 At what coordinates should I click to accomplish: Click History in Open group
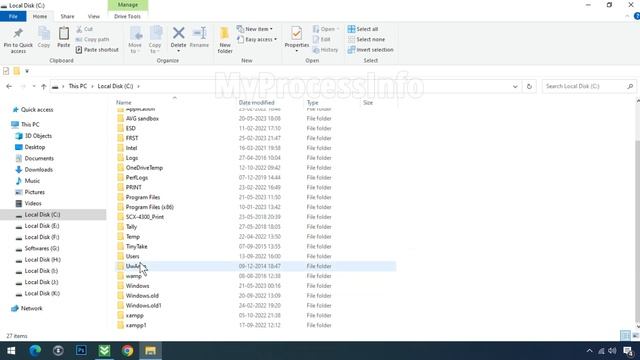click(x=325, y=49)
